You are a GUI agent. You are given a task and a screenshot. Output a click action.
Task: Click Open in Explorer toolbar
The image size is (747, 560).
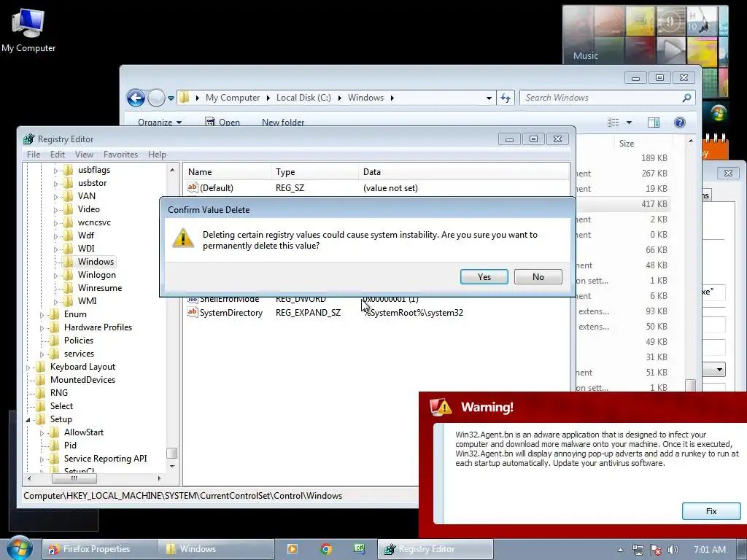point(222,122)
